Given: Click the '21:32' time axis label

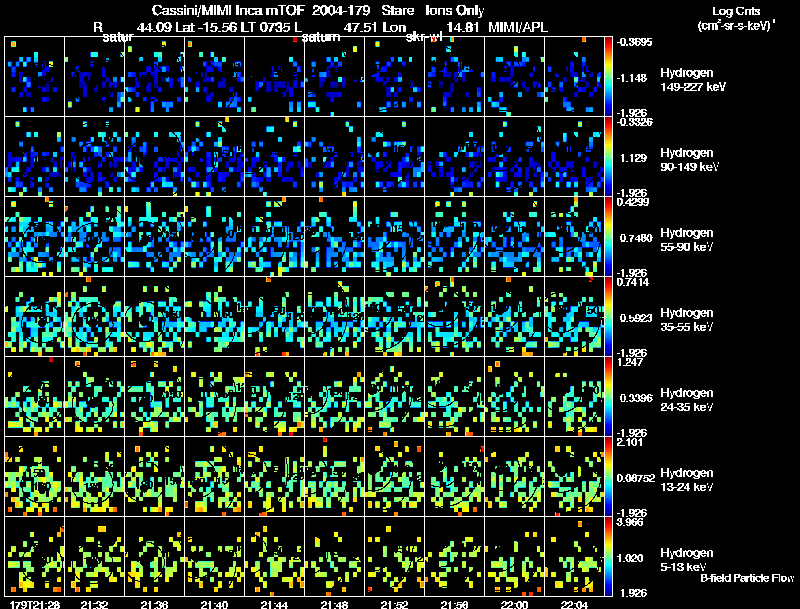Looking at the screenshot, I should tap(94, 605).
